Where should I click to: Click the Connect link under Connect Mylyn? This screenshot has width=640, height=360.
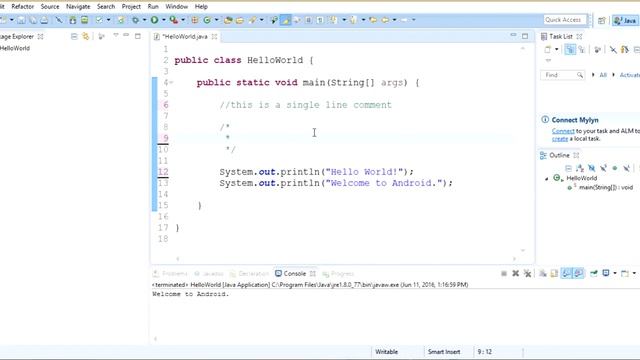pyautogui.click(x=563, y=131)
